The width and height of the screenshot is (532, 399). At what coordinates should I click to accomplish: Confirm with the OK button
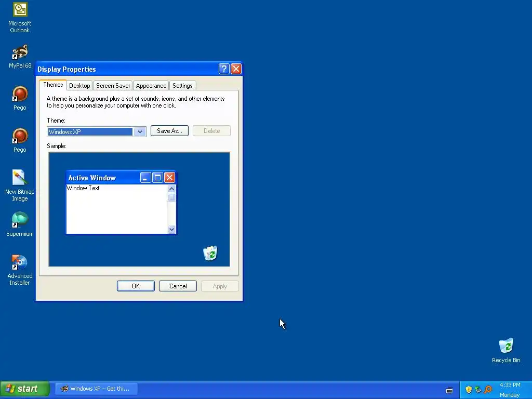(x=136, y=286)
